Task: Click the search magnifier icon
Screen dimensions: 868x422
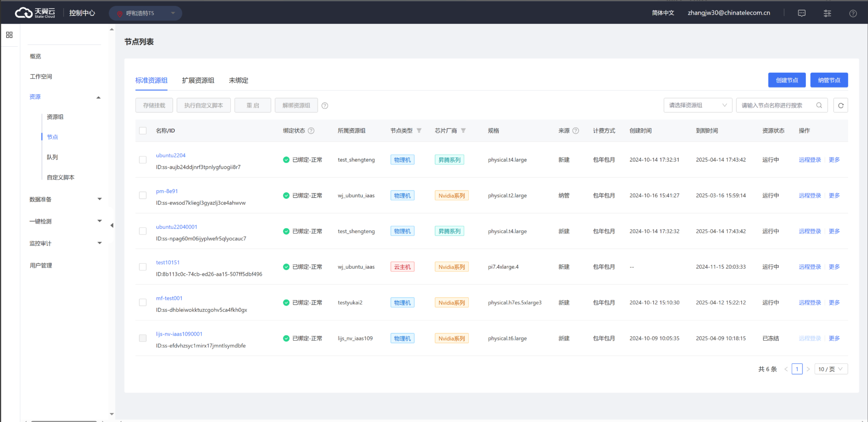Action: click(819, 105)
